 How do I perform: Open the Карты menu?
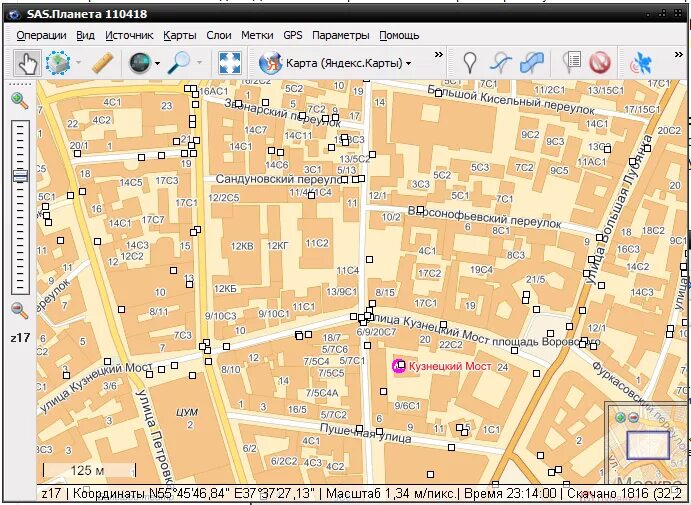click(180, 35)
